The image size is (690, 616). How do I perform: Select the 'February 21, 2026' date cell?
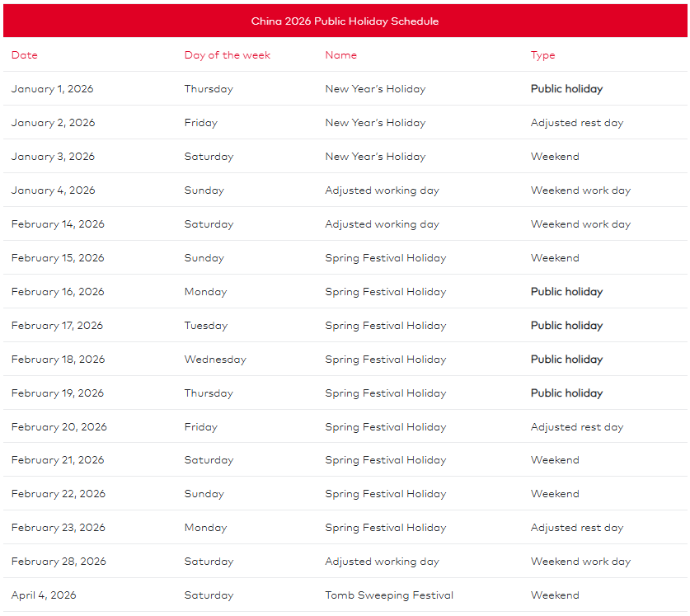click(x=58, y=460)
